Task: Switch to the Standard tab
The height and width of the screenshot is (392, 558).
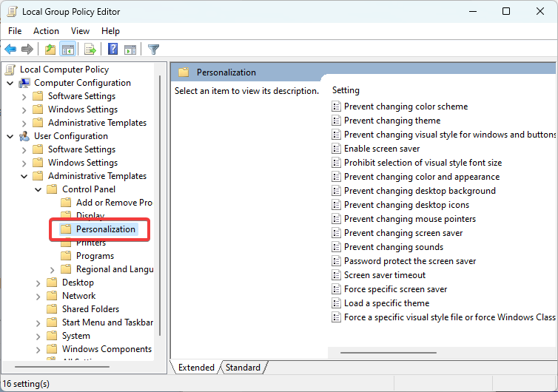Action: click(243, 367)
